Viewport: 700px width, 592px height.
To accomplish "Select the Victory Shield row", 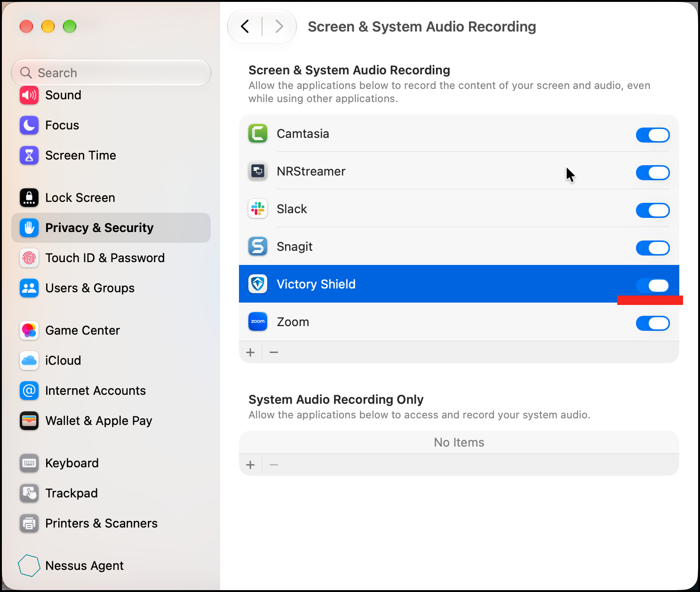I will [459, 284].
